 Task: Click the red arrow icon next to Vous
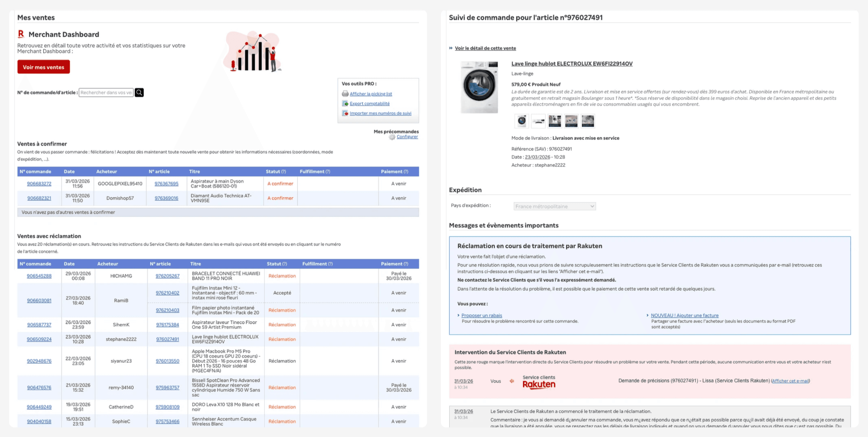[x=512, y=381]
